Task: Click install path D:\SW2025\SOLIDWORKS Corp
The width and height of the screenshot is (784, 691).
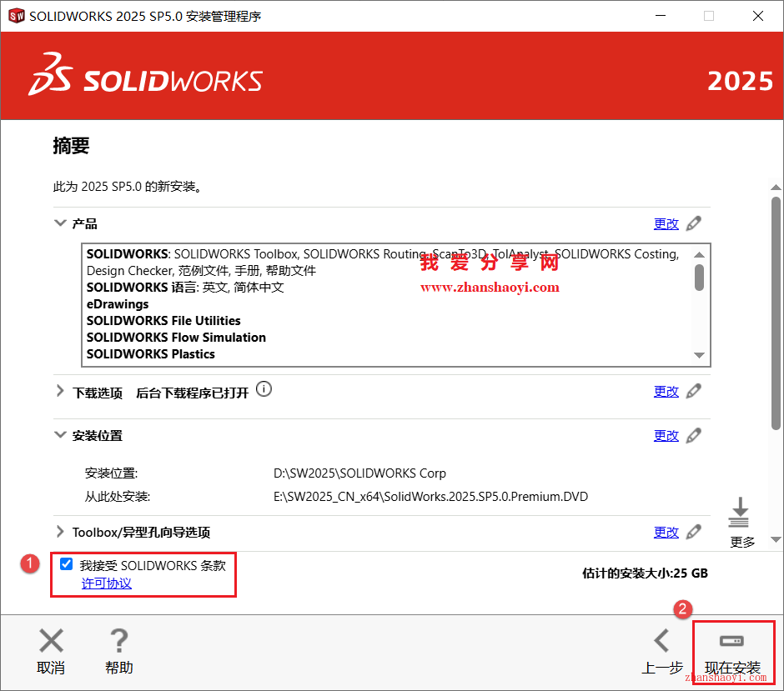Action: point(359,473)
